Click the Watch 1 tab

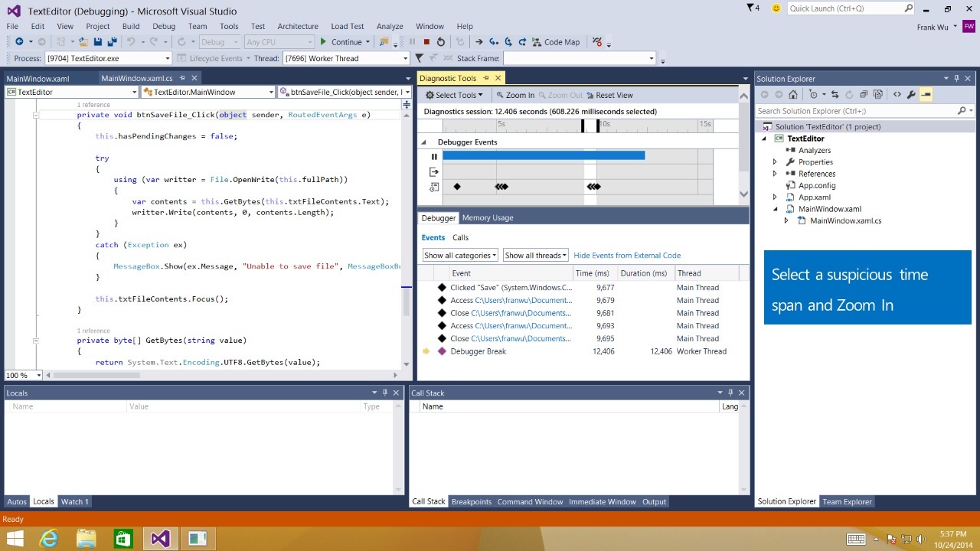click(75, 502)
